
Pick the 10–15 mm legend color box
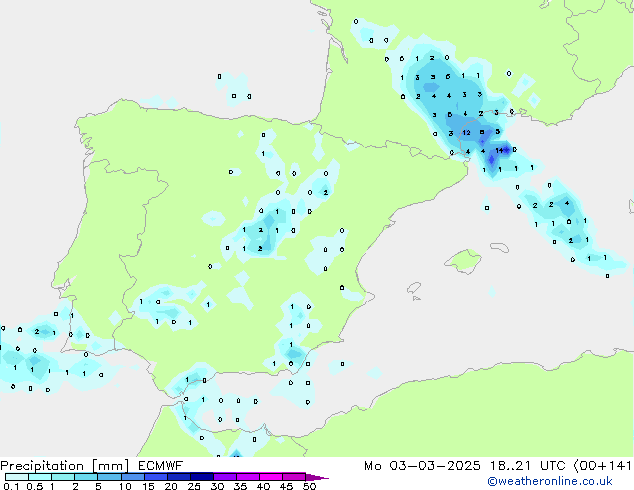(x=132, y=477)
